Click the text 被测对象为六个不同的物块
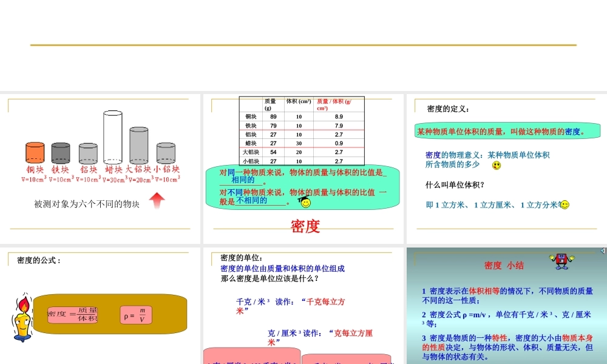607x364 pixels. pyautogui.click(x=87, y=204)
